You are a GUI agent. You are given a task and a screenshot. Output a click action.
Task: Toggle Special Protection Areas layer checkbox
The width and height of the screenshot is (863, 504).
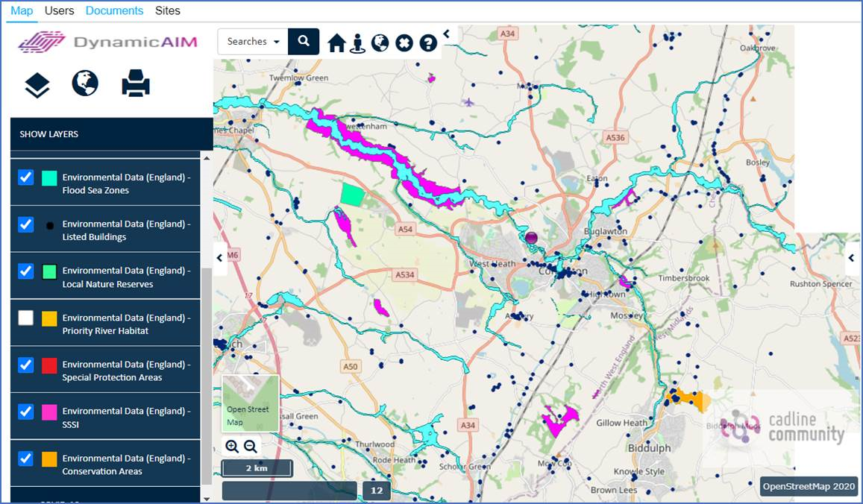[26, 365]
